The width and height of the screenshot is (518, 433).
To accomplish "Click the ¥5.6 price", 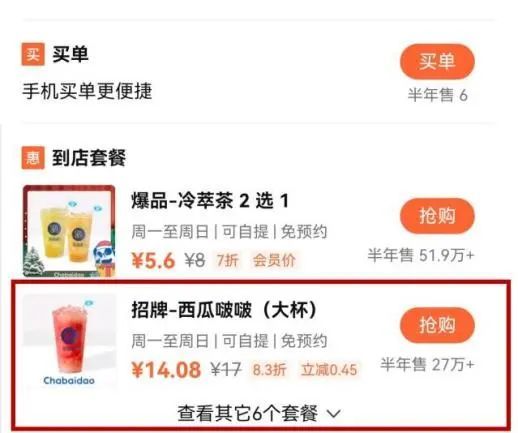I will pyautogui.click(x=153, y=260).
